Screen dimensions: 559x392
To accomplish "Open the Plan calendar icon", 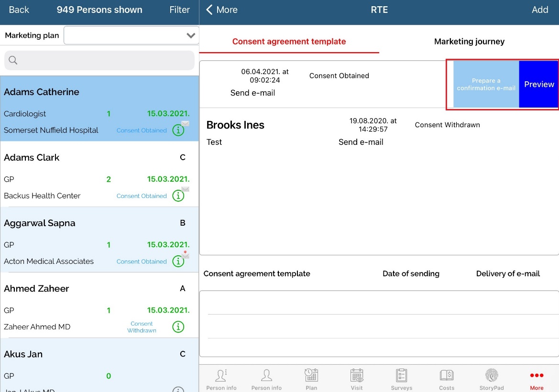I will pyautogui.click(x=311, y=376).
